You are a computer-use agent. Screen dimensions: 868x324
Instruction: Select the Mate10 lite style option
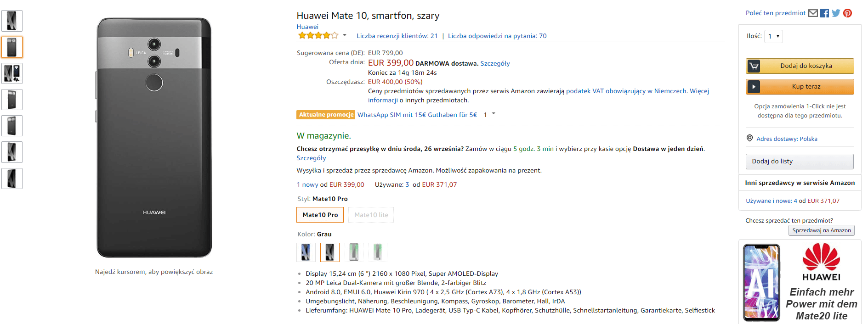(x=371, y=215)
